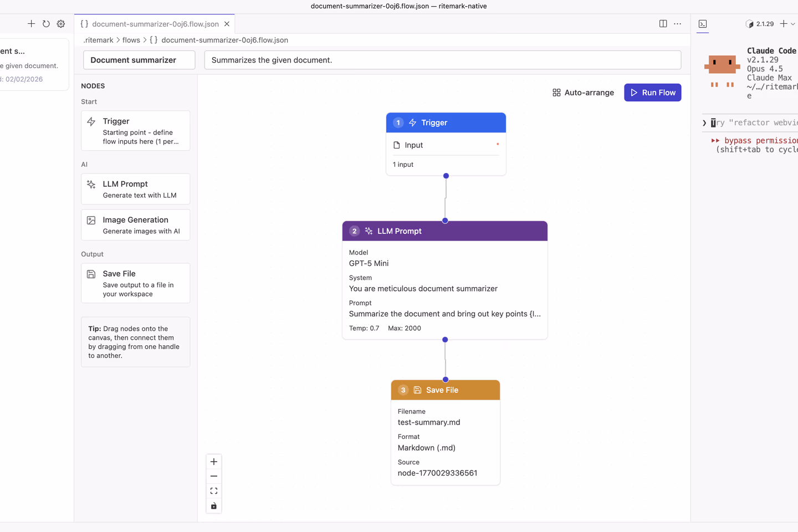Screen dimensions: 798x532
Task: Click the lightning icon of the palette Trigger
Action: 91,121
